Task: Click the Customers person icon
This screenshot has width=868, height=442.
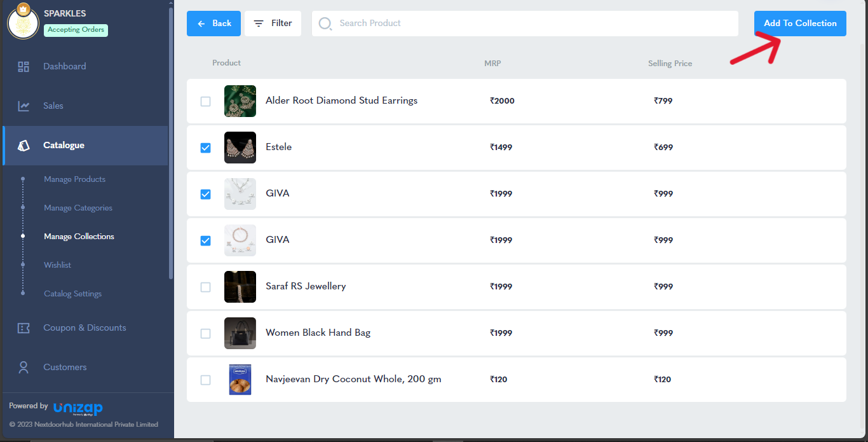Action: [x=24, y=368]
